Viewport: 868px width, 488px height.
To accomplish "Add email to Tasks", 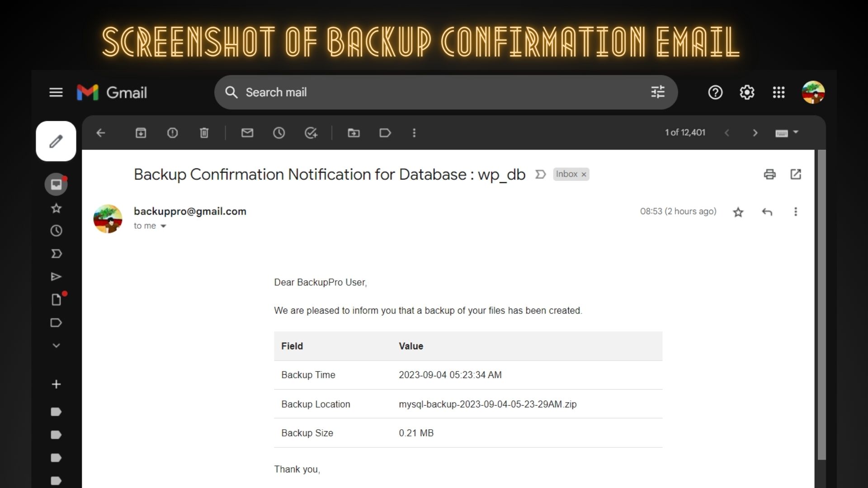I will click(x=311, y=133).
